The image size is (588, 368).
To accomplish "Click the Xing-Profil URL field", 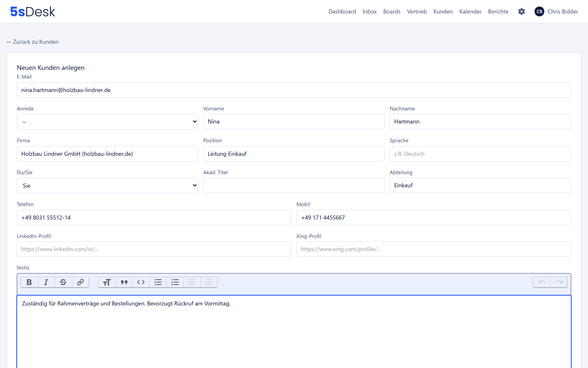I will (x=434, y=249).
